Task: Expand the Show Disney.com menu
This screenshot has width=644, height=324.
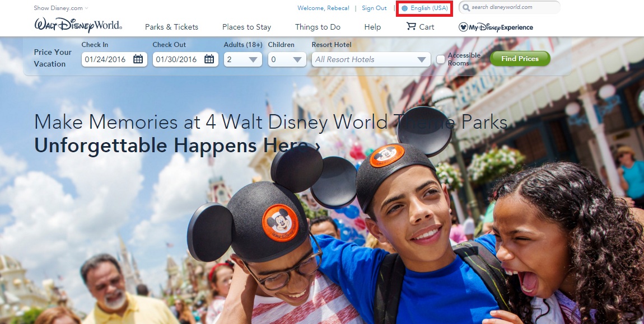Action: tap(60, 8)
